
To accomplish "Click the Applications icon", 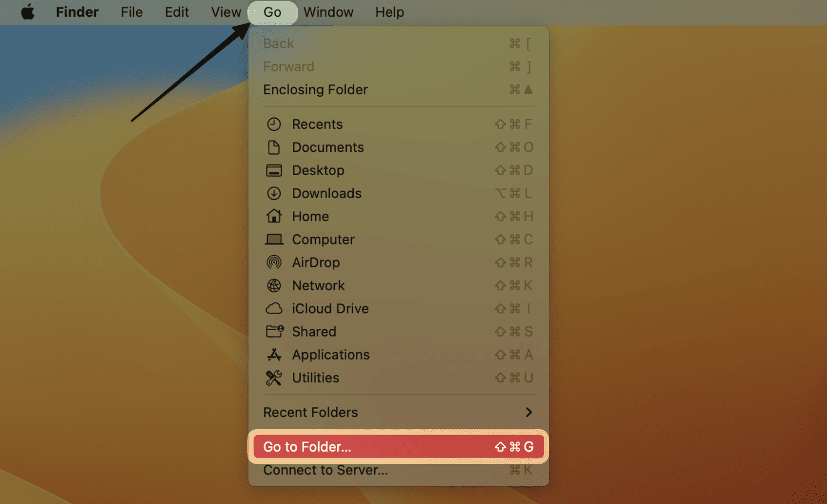I will click(274, 355).
